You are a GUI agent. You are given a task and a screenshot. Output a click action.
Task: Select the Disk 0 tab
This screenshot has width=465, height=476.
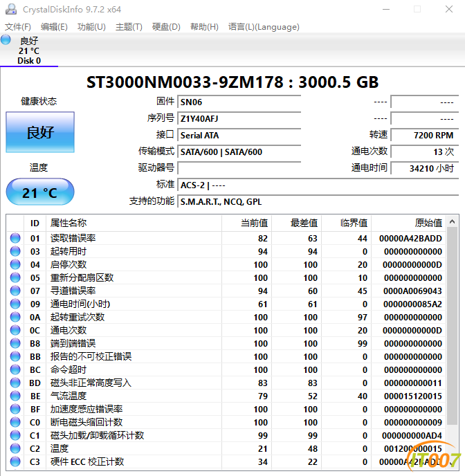[x=29, y=51]
